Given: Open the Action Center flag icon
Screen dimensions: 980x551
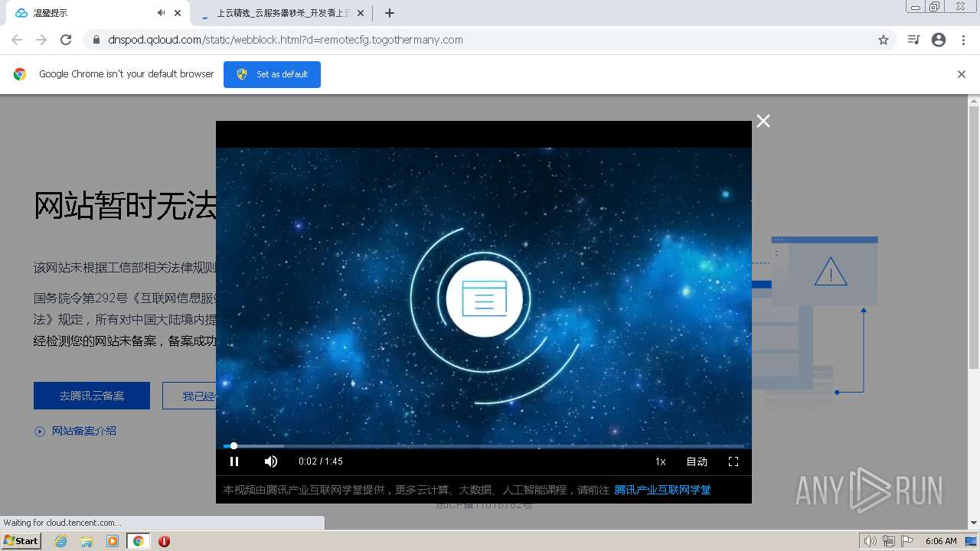Looking at the screenshot, I should coord(907,541).
